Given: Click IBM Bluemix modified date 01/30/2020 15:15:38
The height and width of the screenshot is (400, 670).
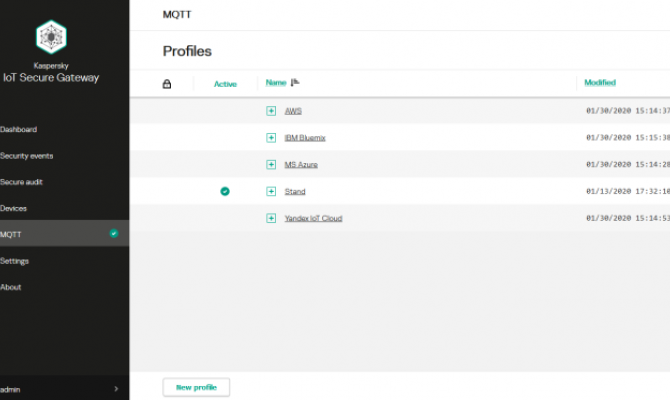Looking at the screenshot, I should click(x=628, y=138).
